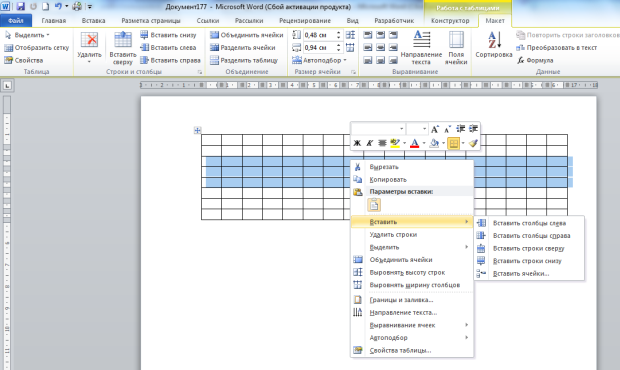The image size is (620, 370).
Task: Click row height field 0,48 см
Action: click(319, 35)
